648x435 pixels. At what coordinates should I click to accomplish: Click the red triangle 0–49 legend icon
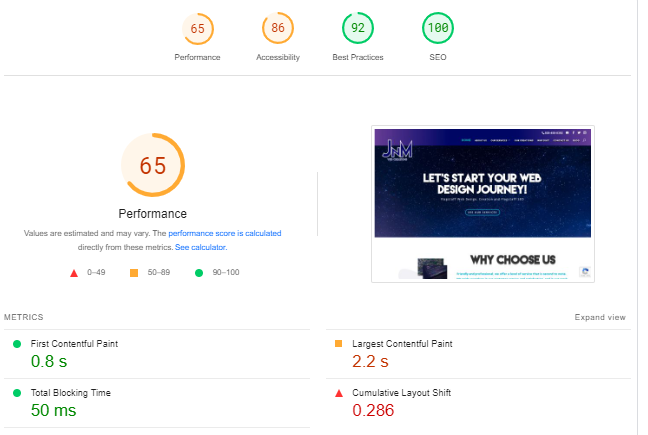pos(74,272)
